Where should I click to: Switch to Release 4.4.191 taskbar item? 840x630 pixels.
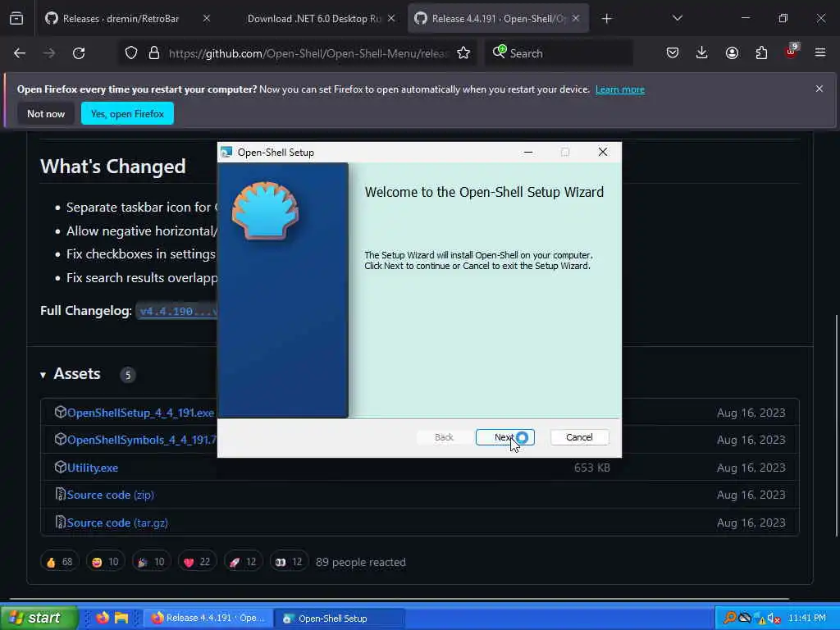pos(209,619)
